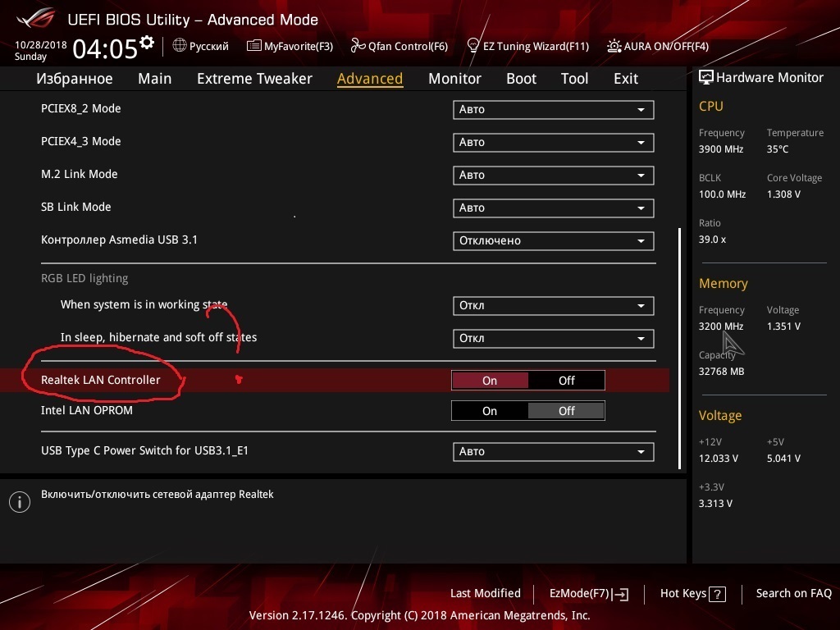840x630 pixels.
Task: Click the settings list vertical scrollbar
Action: coord(680,348)
